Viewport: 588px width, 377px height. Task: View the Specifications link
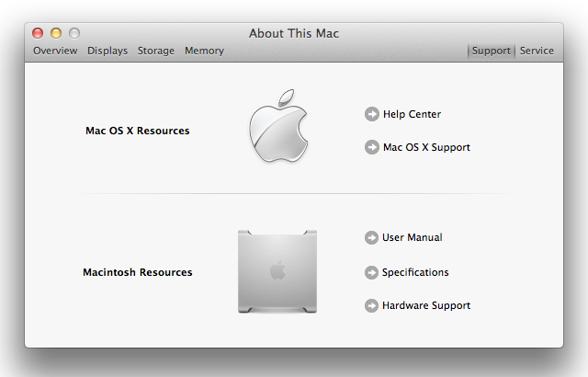tap(415, 272)
